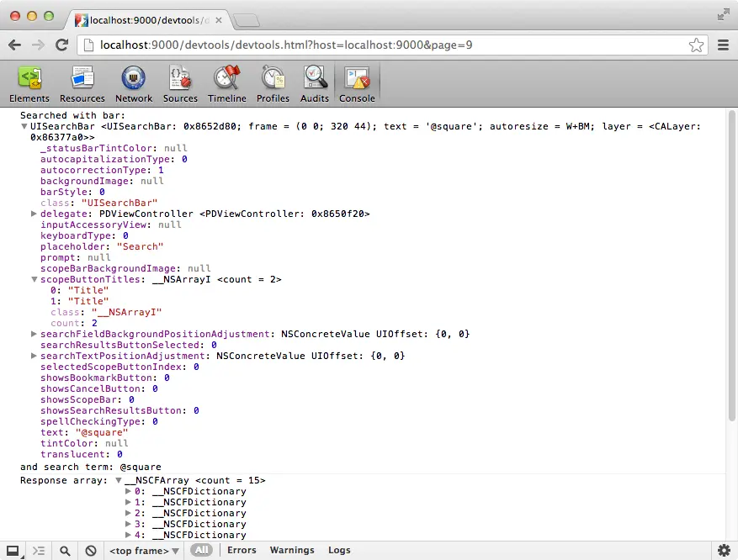Close the localhost:9000 tab
Viewport: 738px width, 560px height.
pyautogui.click(x=219, y=20)
